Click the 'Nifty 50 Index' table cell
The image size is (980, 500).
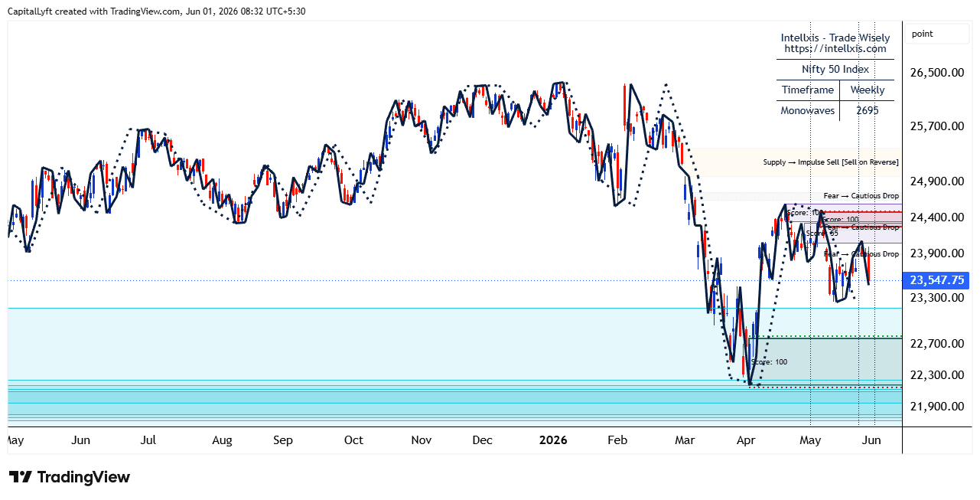[835, 69]
